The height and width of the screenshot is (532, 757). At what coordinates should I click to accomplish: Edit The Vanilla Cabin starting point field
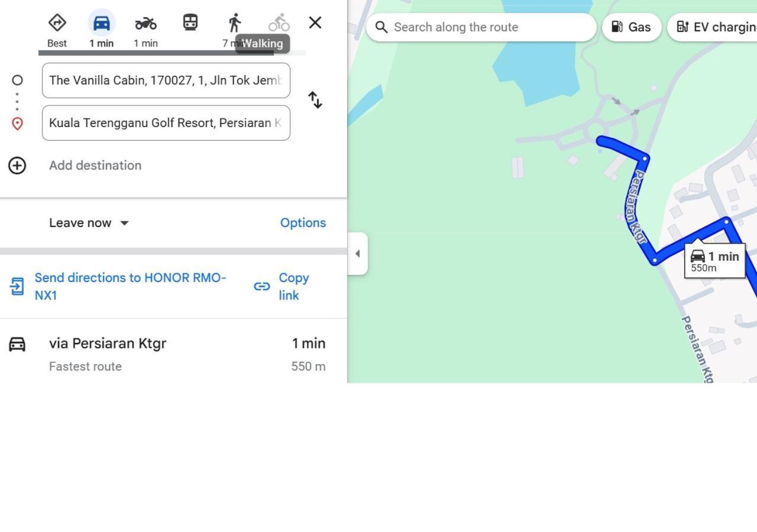point(166,80)
